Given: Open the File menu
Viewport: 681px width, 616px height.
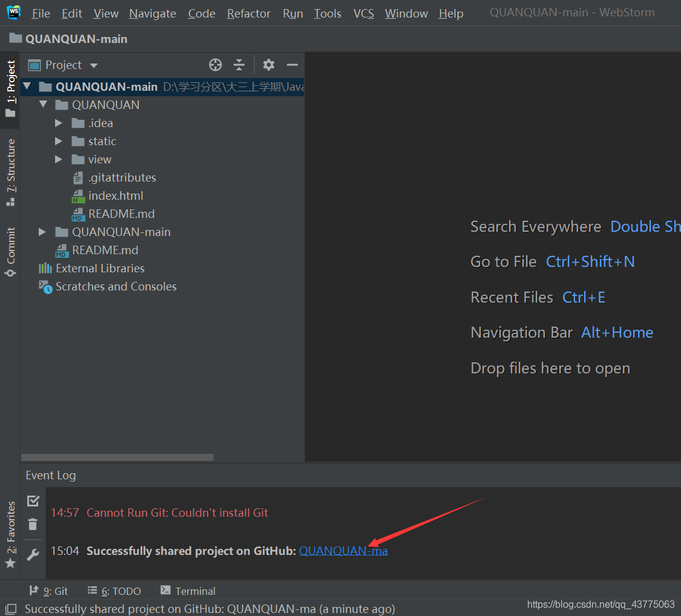Looking at the screenshot, I should tap(41, 13).
